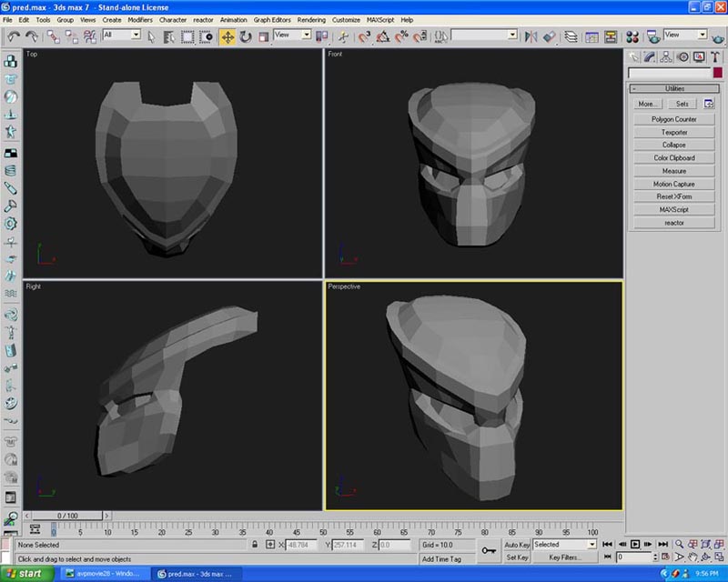Toggle the selection lock icon
This screenshot has width=728, height=582.
255,545
